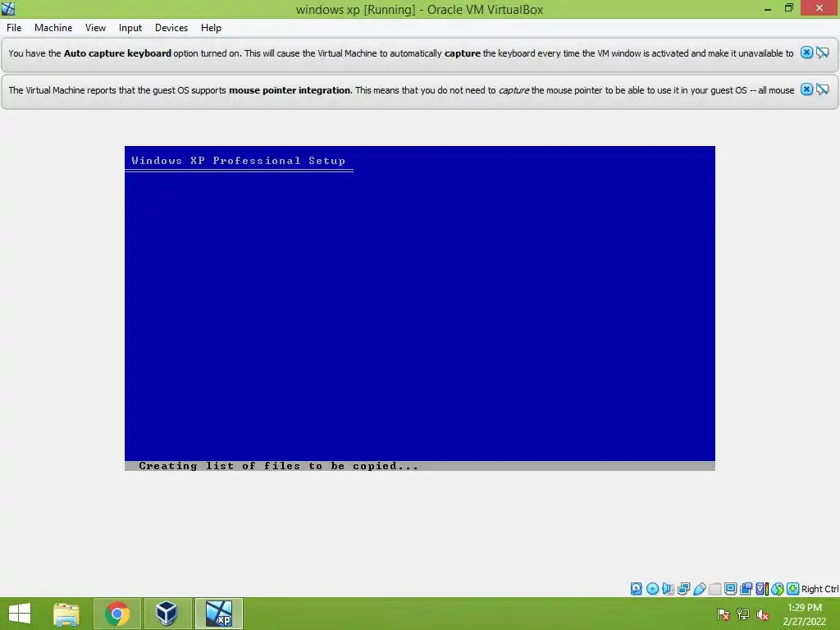Open the Machine menu
This screenshot has height=630, width=840.
(x=53, y=28)
